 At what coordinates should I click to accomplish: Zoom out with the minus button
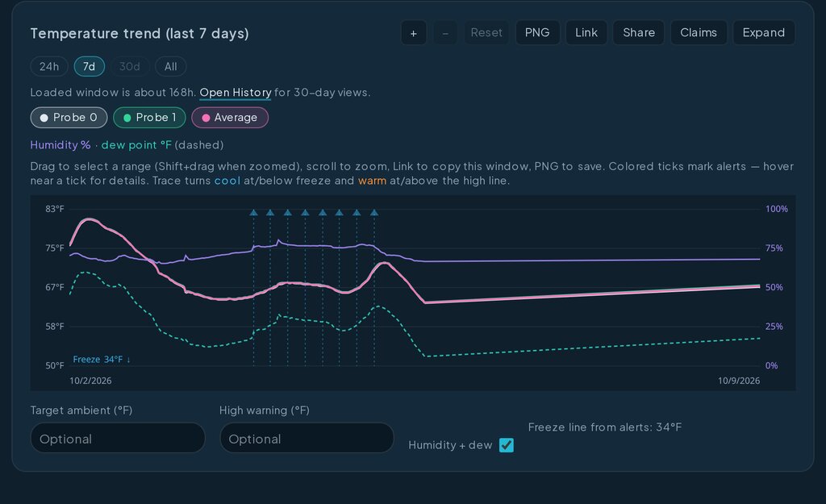(445, 33)
